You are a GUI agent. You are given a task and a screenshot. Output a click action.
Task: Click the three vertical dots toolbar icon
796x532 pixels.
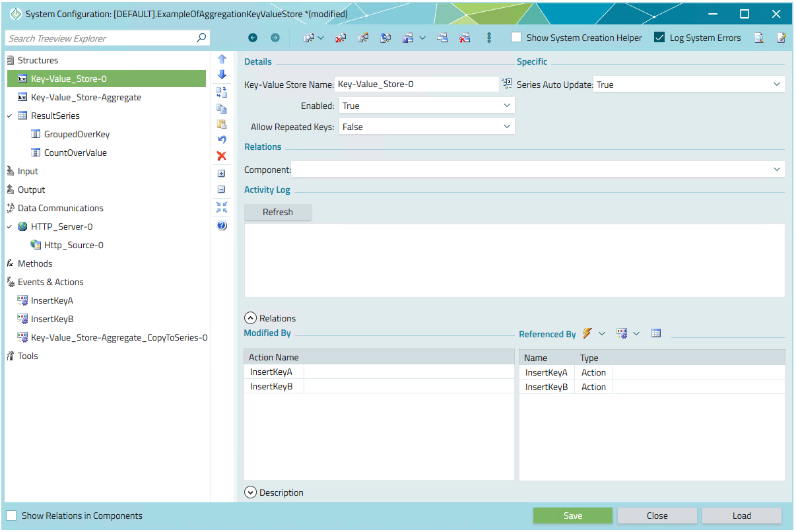[489, 38]
